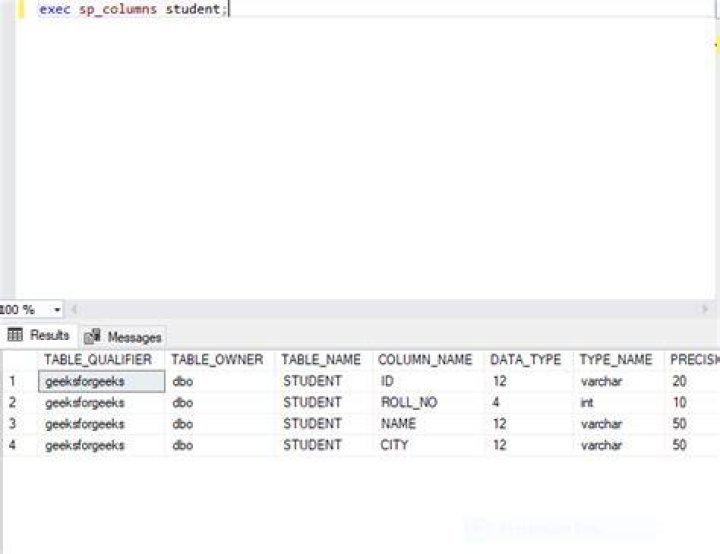Click the horizontal scrollbar left arrow
This screenshot has width=720, height=554.
pyautogui.click(x=74, y=309)
